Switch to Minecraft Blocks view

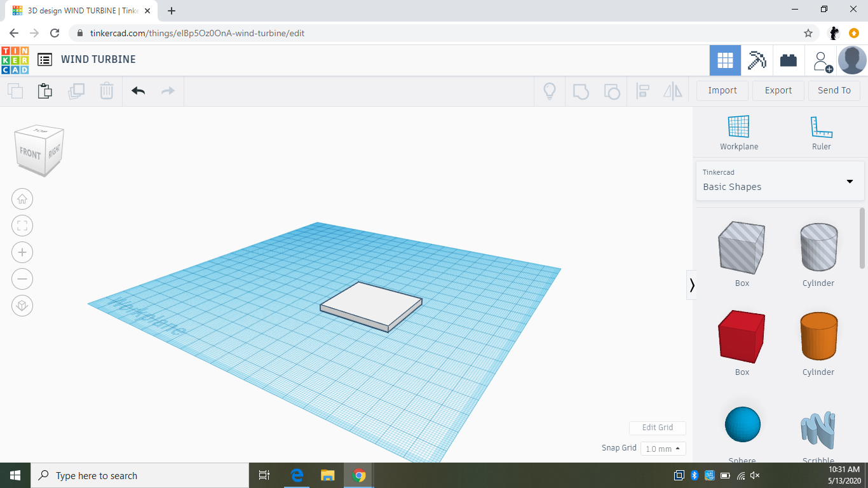[x=757, y=60]
